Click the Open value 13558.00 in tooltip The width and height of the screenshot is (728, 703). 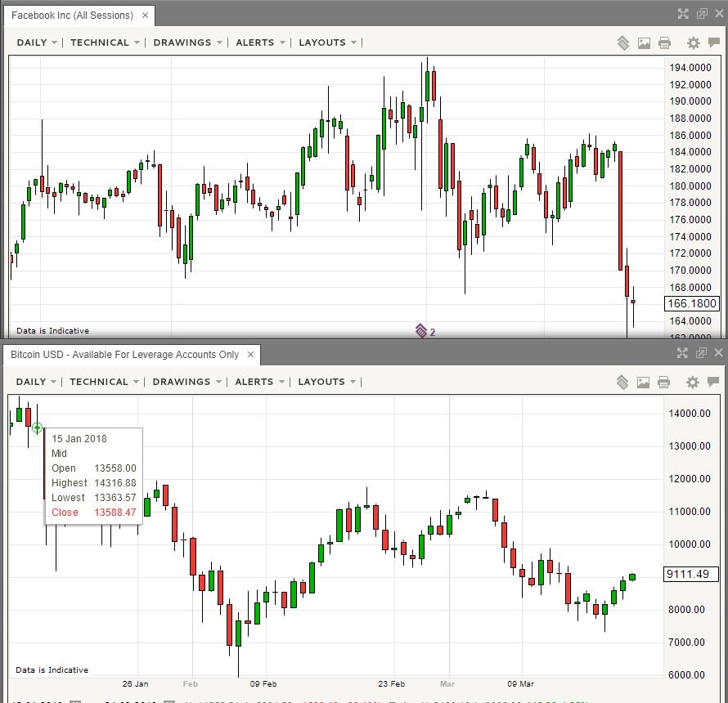(115, 468)
